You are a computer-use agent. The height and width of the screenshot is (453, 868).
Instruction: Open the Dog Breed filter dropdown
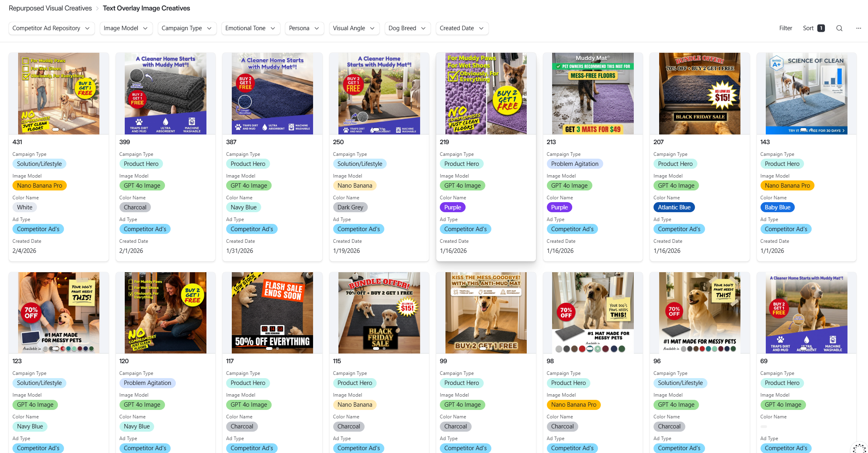[407, 28]
